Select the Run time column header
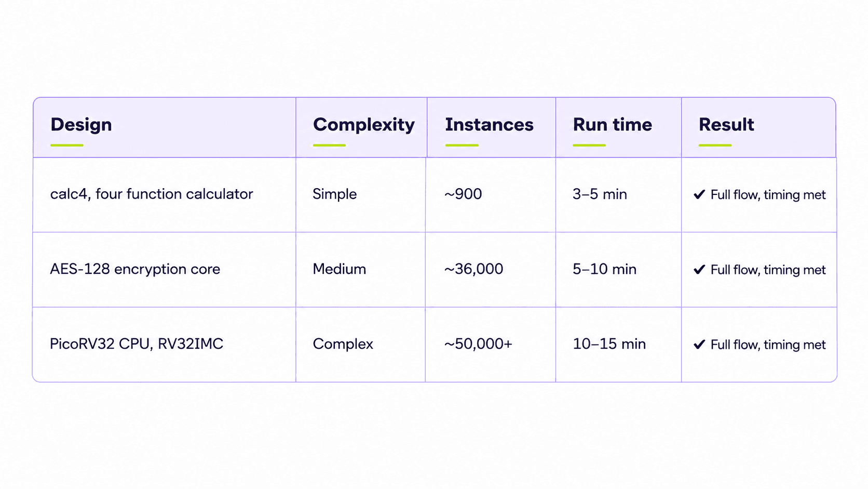868x489 pixels. [x=613, y=125]
